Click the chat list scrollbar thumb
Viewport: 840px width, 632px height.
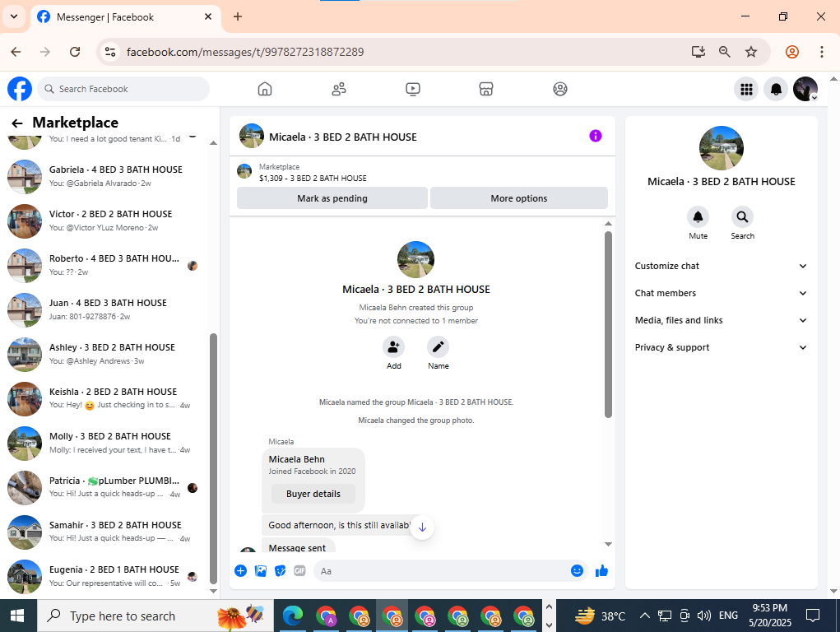point(213,459)
